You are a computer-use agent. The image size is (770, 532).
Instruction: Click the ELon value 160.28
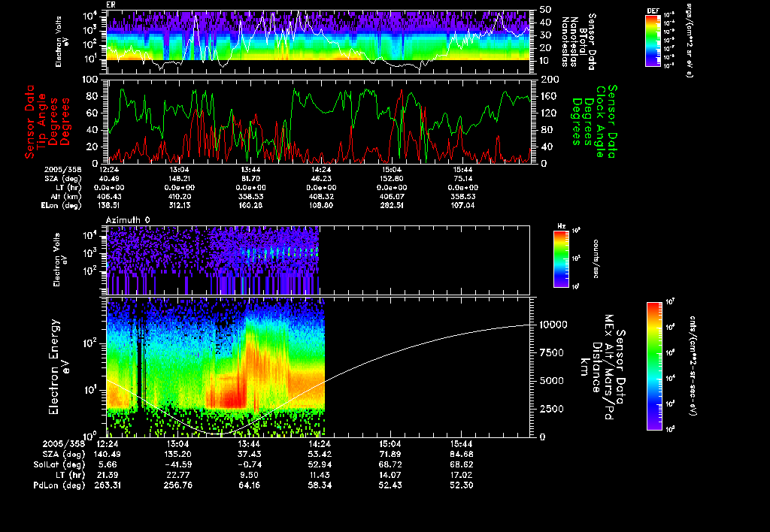(x=250, y=206)
